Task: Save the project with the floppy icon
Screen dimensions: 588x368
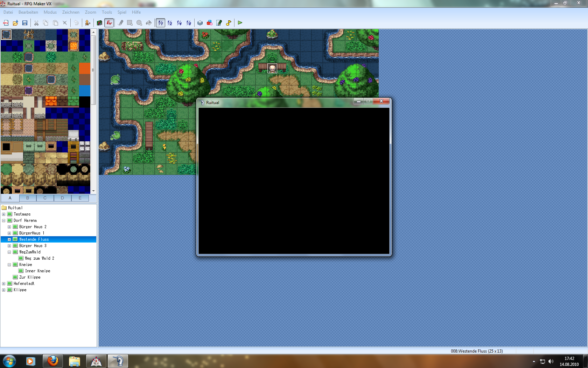Action: [25, 23]
